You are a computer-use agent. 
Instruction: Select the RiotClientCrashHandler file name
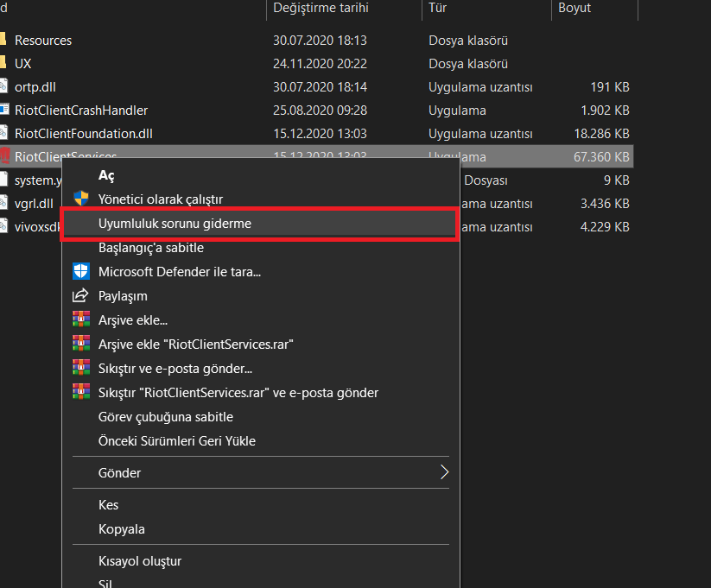point(81,111)
